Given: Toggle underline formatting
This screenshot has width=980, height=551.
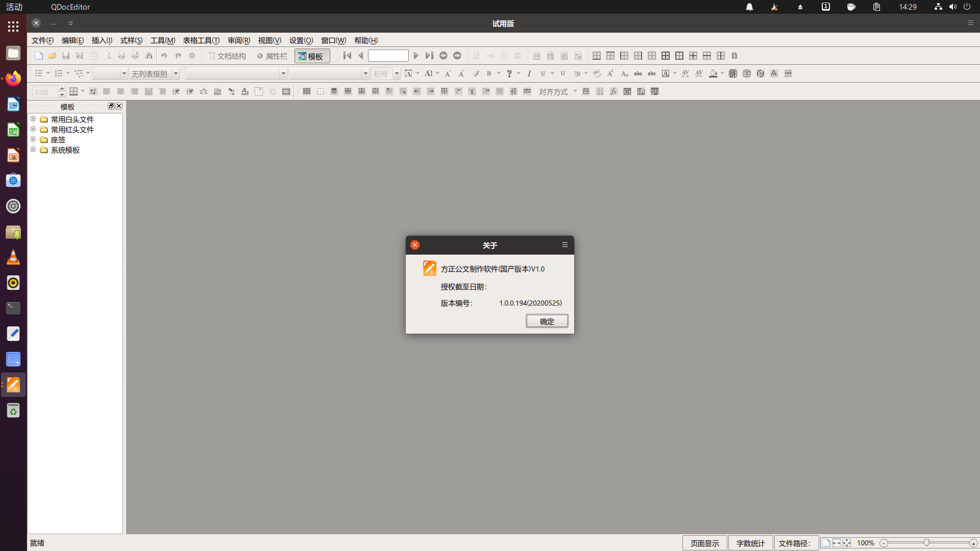Looking at the screenshot, I should point(543,73).
